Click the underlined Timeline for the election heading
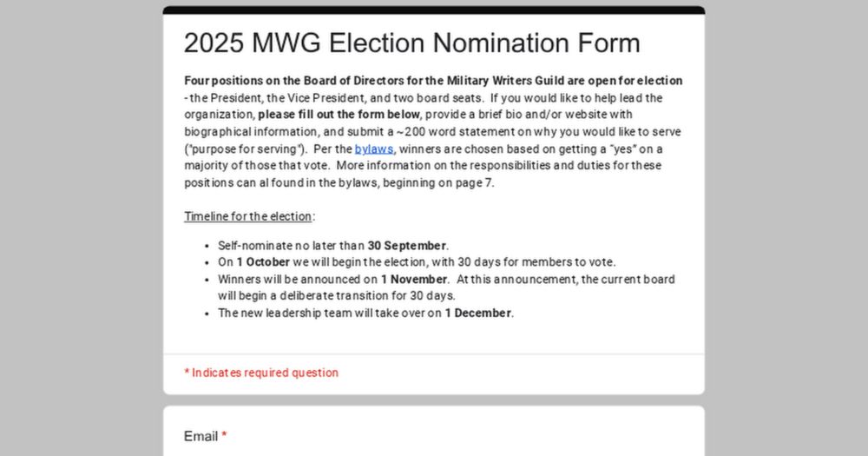Screen dimensions: 868x456 [249, 216]
